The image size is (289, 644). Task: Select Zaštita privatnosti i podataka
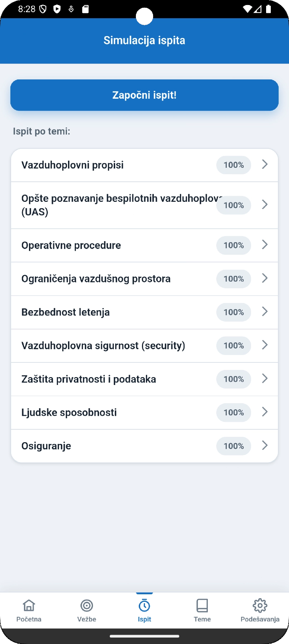coord(144,379)
